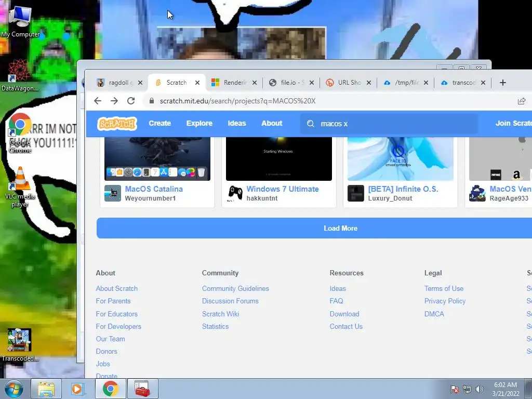Click the search magnifier icon in Scratch bar
532x399 pixels.
point(311,124)
